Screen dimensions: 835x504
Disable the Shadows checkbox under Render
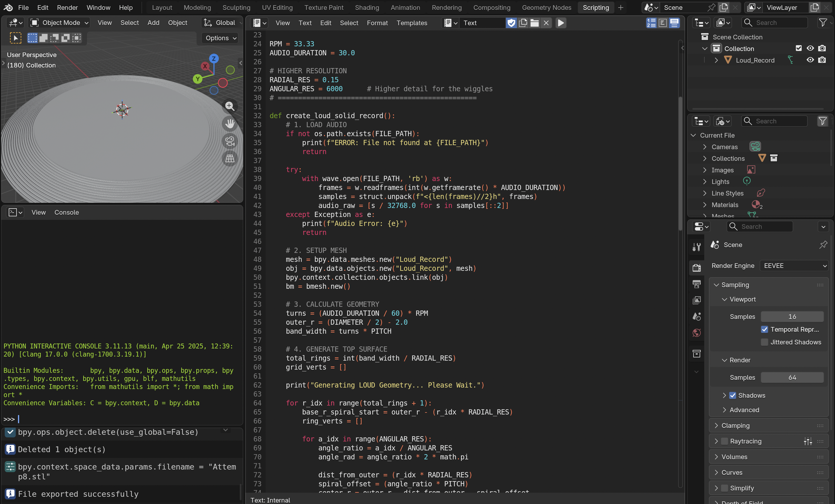click(x=733, y=395)
